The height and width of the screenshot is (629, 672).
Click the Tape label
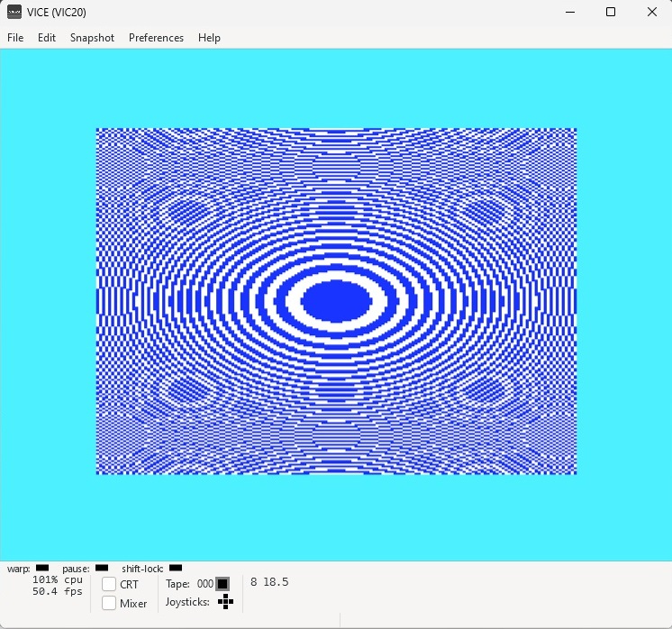point(177,584)
